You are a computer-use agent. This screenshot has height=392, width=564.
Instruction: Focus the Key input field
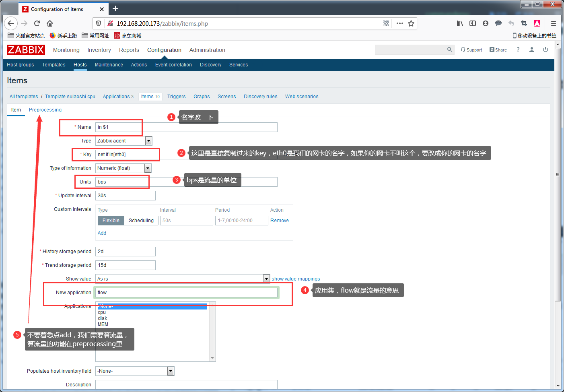pos(186,155)
